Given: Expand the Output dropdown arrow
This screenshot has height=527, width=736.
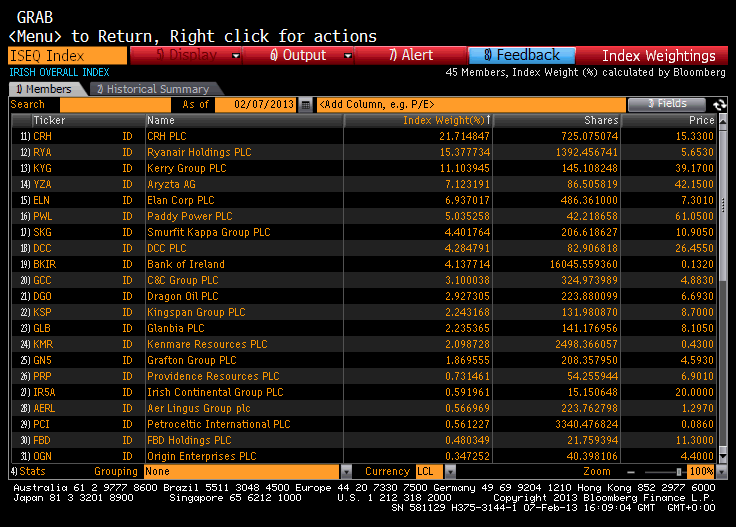Looking at the screenshot, I should [x=348, y=56].
